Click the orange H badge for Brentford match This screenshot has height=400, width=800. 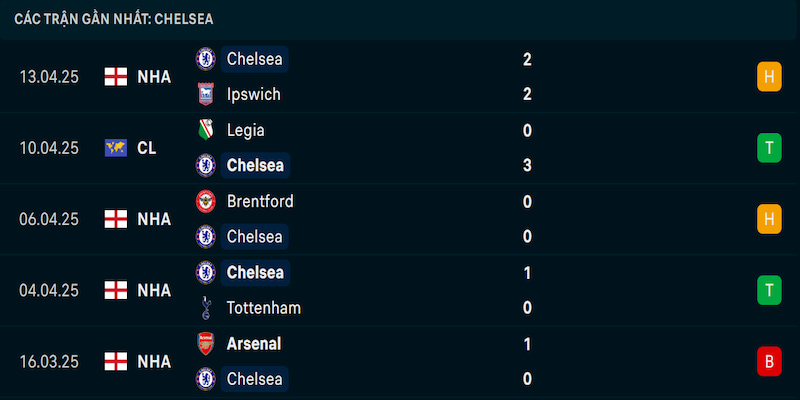769,219
